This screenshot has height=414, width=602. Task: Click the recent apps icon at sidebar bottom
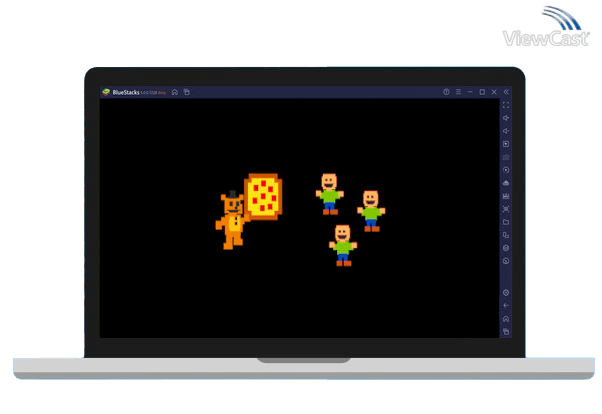[506, 332]
